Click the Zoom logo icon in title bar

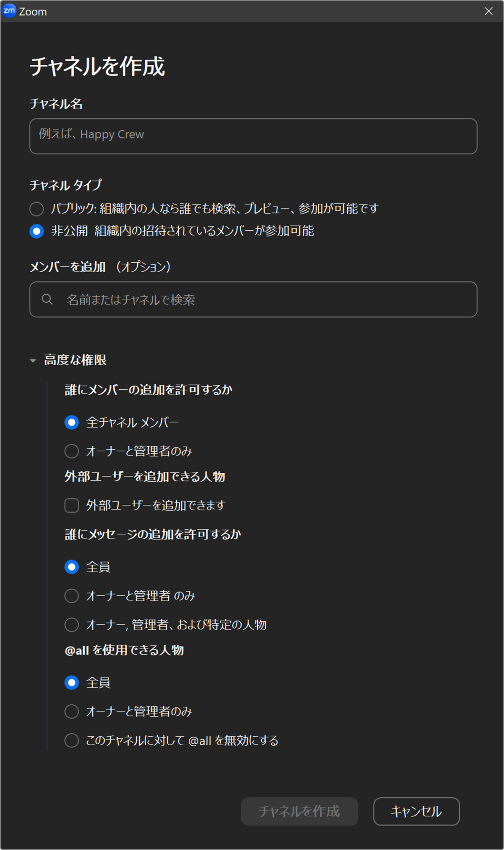[9, 11]
